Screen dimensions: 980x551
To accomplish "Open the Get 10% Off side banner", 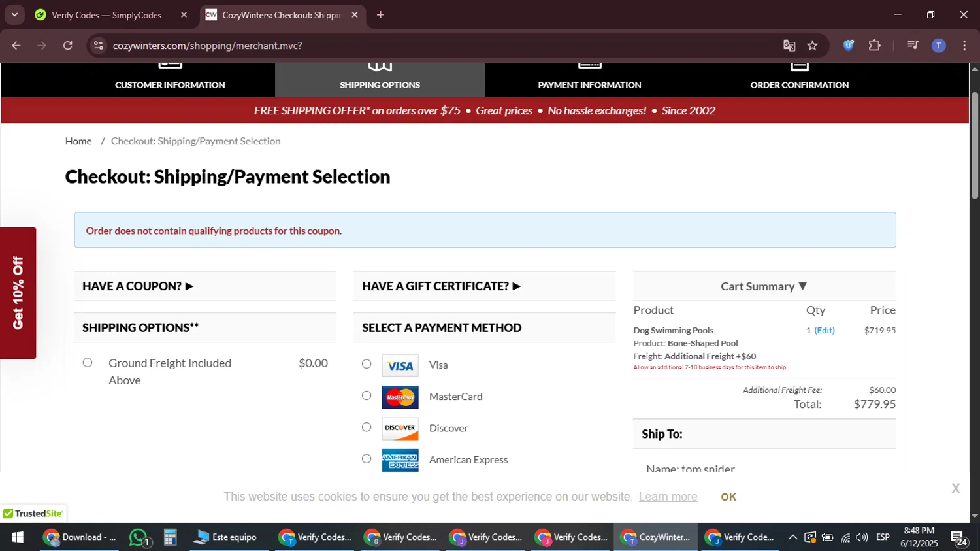I will 18,293.
